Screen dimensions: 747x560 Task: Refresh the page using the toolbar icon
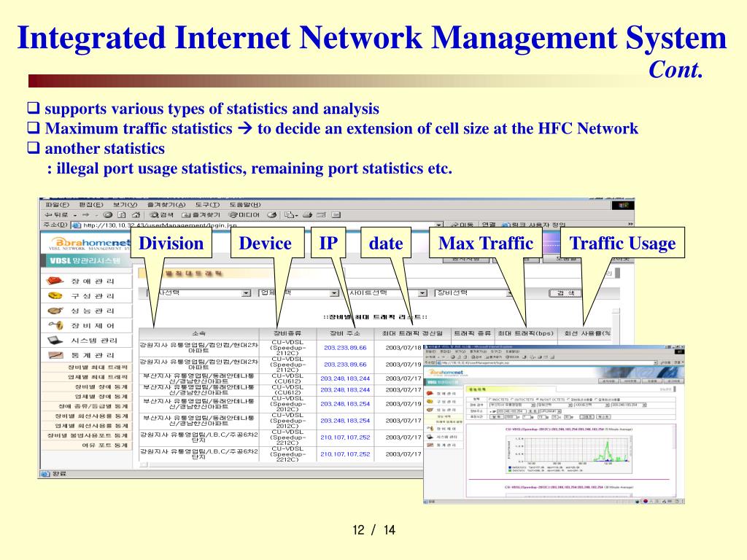pos(122,215)
